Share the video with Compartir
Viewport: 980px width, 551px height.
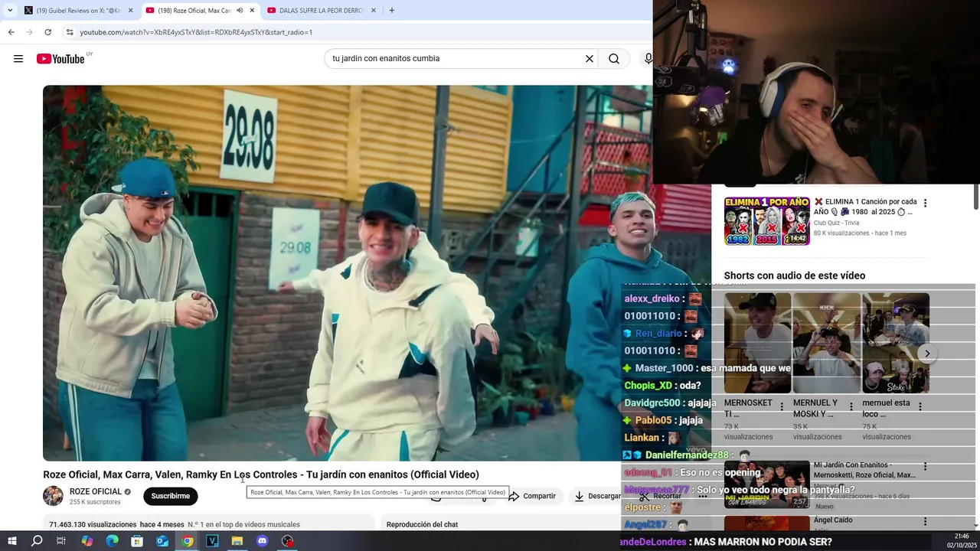[x=532, y=496]
